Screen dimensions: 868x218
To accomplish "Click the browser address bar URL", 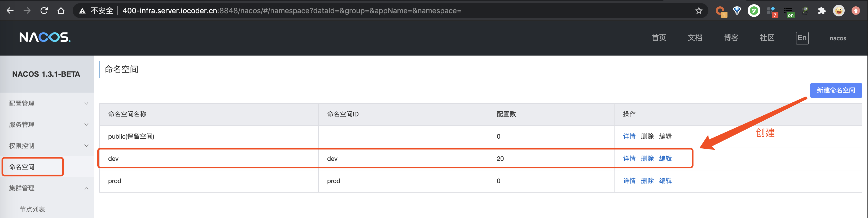I will (291, 11).
